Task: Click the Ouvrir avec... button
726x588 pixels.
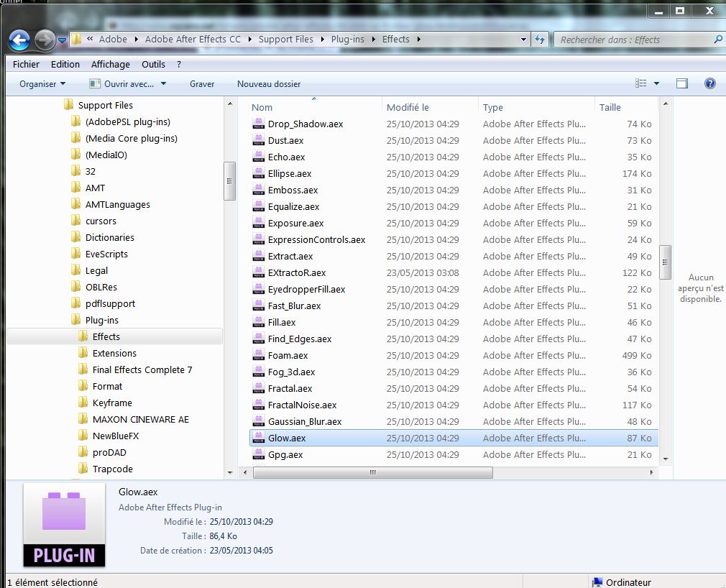Action: (x=123, y=84)
